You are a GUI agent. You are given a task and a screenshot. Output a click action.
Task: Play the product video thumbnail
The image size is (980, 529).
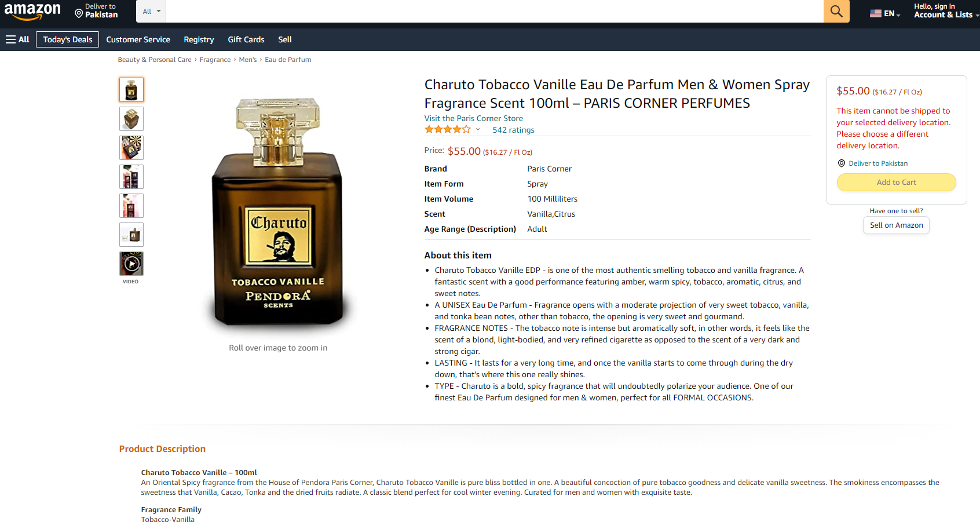click(131, 264)
